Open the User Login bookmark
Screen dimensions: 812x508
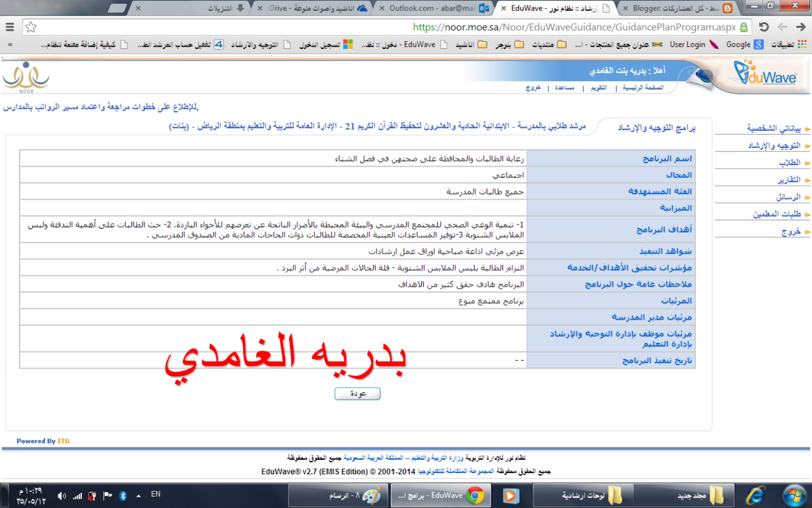coord(694,45)
